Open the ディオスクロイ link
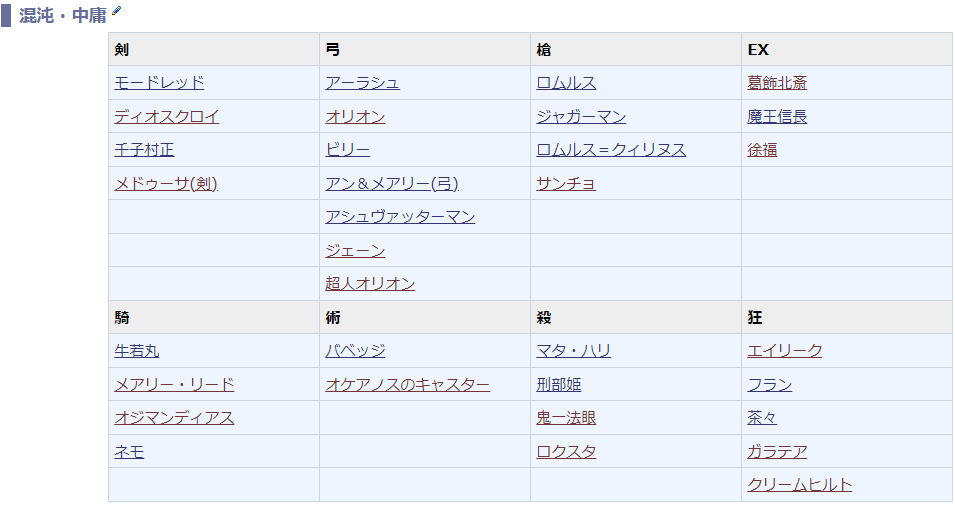 point(166,117)
